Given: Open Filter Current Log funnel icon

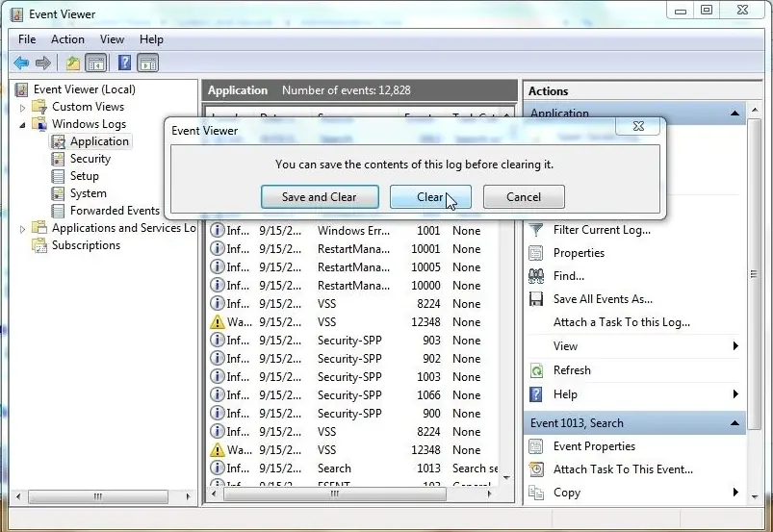Looking at the screenshot, I should pos(536,230).
